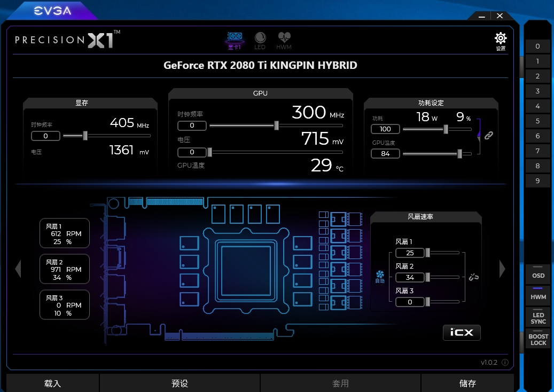Click the fan 1 speed input showing 25
Image resolution: width=554 pixels, height=392 pixels.
pos(410,253)
